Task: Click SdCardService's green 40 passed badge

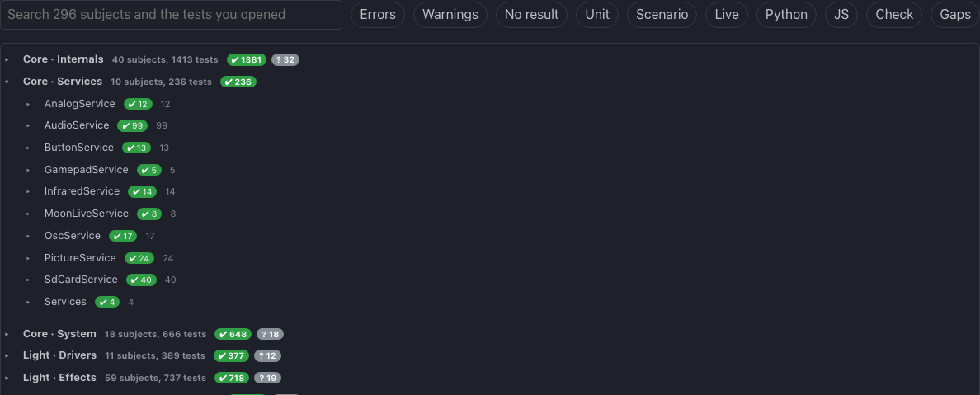Action: 141,280
